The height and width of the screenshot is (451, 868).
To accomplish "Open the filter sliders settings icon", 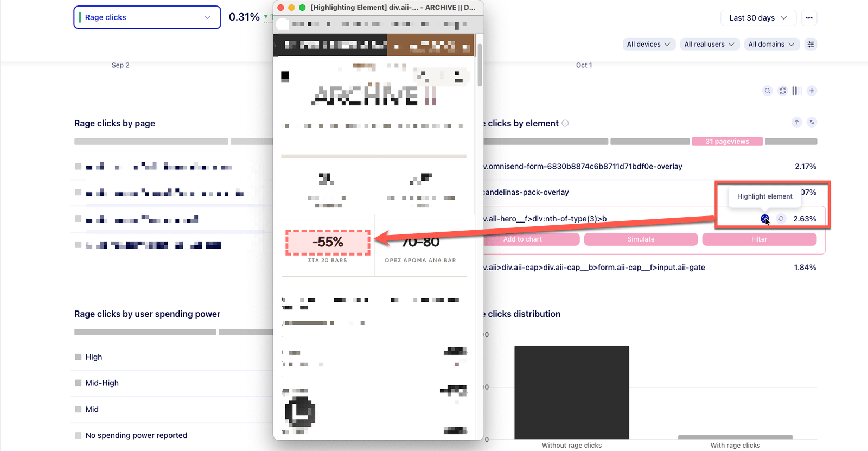I will pos(810,45).
